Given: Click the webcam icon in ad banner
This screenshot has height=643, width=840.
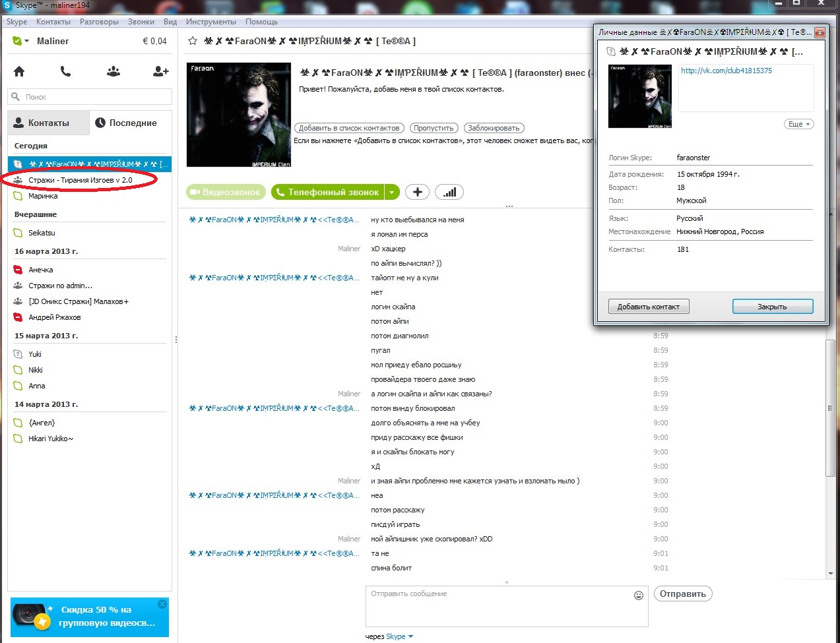Looking at the screenshot, I should coord(32,616).
